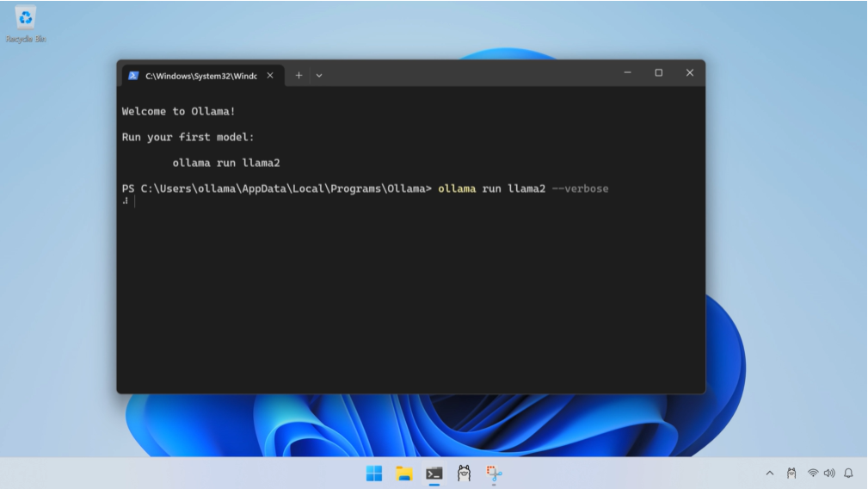Maximize the Terminal window
Screen dimensions: 868x489
pyautogui.click(x=659, y=72)
